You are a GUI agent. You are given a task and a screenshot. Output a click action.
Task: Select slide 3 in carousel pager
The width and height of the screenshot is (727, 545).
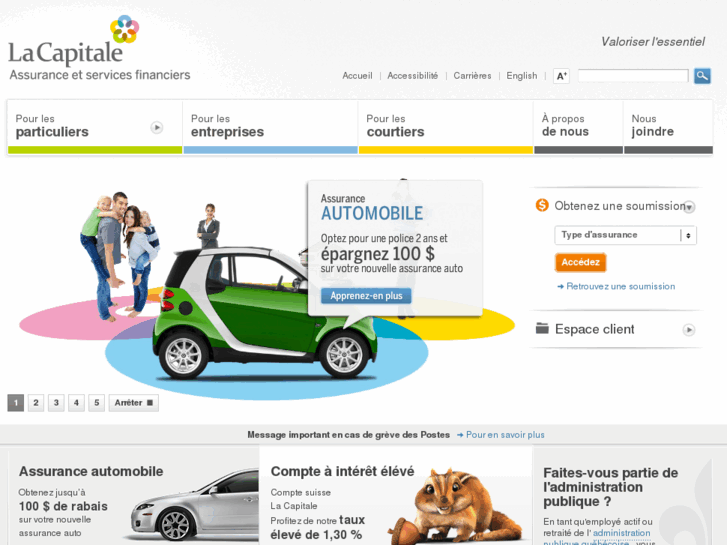click(56, 403)
